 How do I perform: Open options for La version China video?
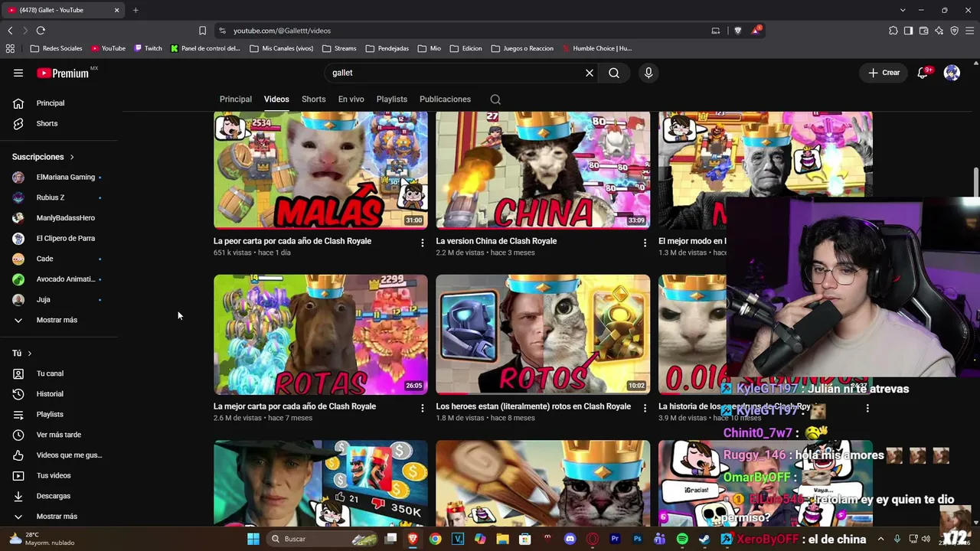point(645,243)
